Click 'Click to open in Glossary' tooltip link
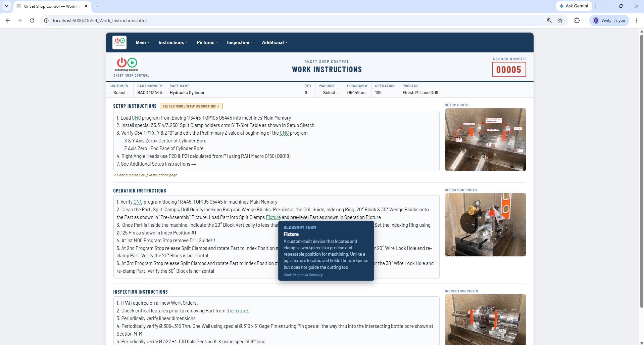 pyautogui.click(x=303, y=275)
